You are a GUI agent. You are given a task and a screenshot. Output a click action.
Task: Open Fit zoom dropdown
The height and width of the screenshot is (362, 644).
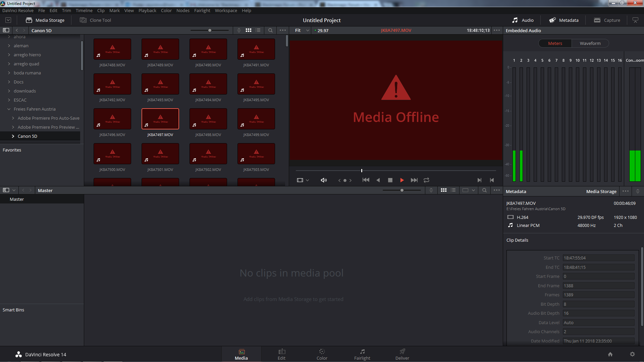coord(302,31)
